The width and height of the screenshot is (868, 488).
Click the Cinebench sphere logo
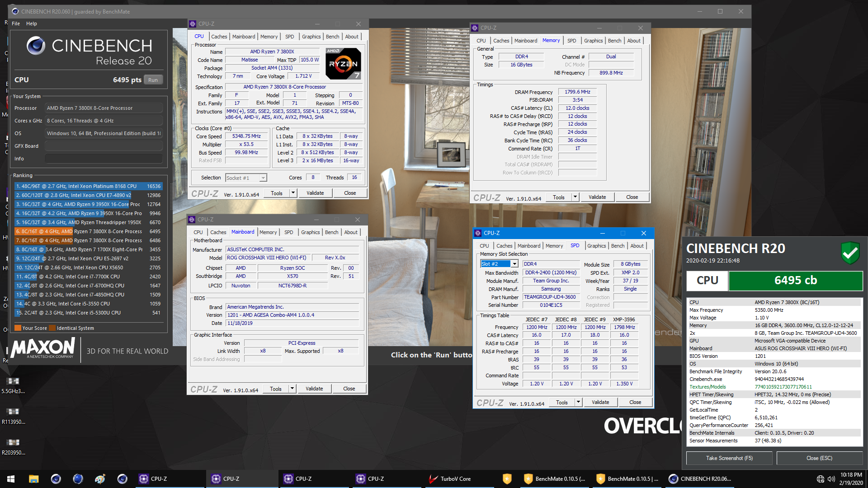click(36, 46)
